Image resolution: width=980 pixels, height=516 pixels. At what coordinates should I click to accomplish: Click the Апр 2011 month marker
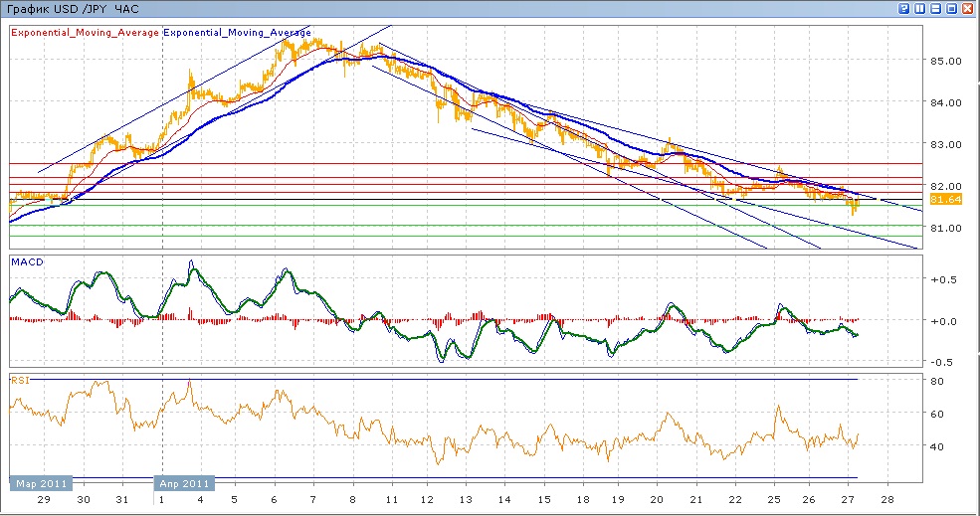184,484
